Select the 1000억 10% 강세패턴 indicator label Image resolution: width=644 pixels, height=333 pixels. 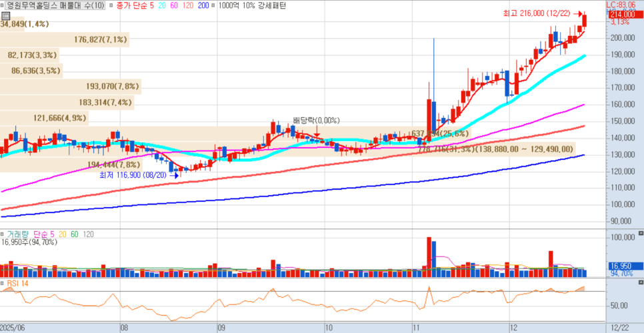tap(252, 6)
